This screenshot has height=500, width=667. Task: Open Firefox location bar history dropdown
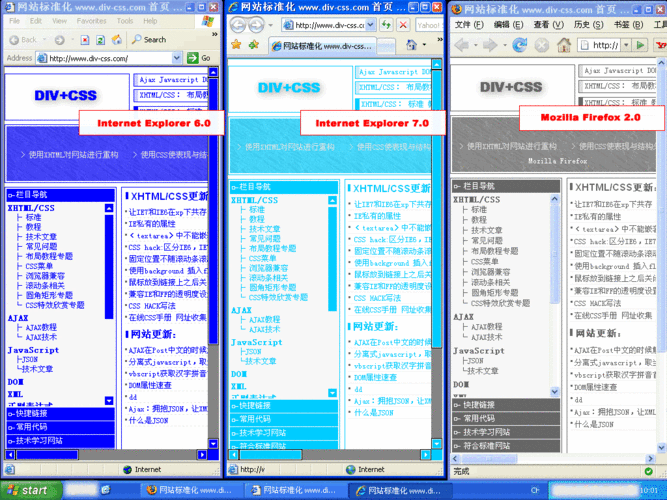[x=626, y=45]
